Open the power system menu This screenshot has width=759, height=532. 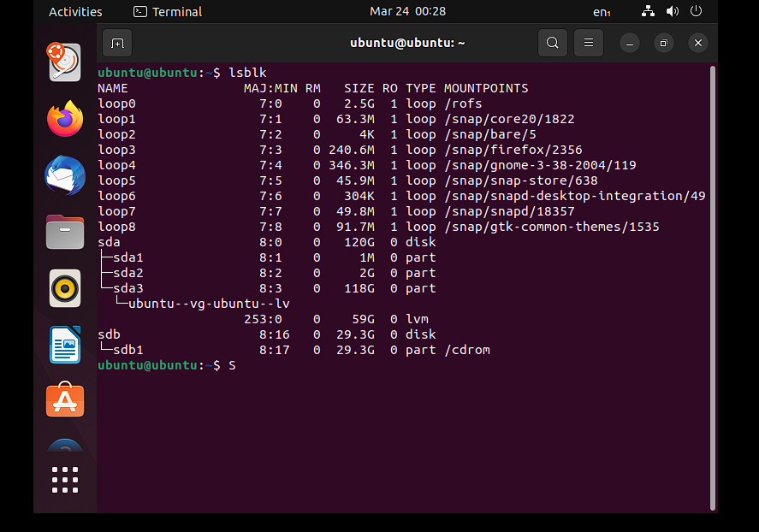[x=696, y=12]
